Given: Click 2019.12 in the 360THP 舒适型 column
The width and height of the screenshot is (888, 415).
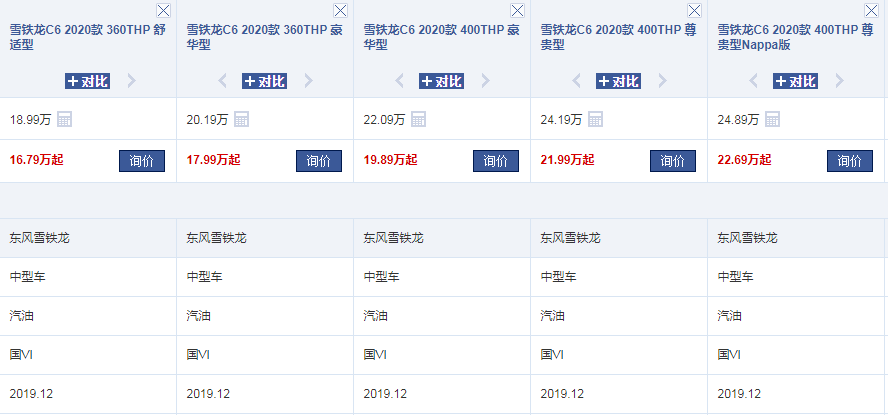Looking at the screenshot, I should pyautogui.click(x=31, y=393).
